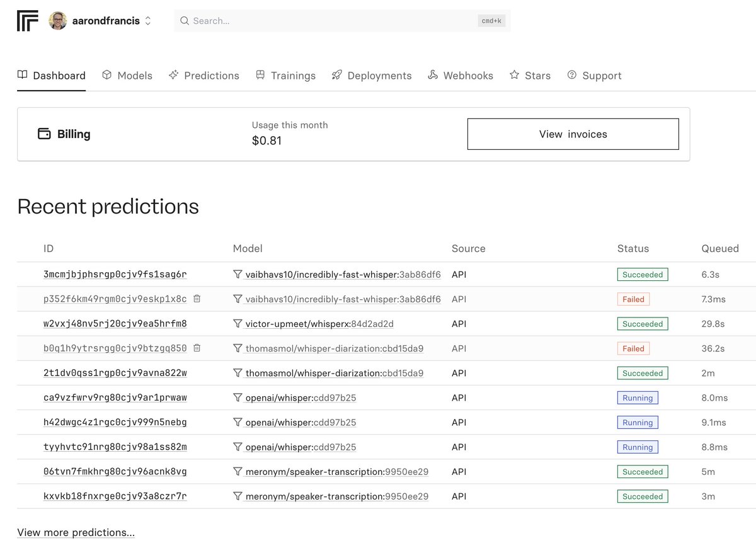Click filter icon in the 3mcmjbjphsrgp0cjv9fs1sag6r row
Image resolution: width=756 pixels, height=560 pixels.
[238, 275]
